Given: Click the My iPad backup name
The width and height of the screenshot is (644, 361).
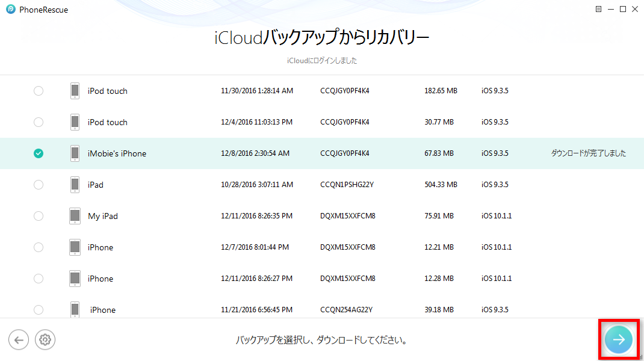Looking at the screenshot, I should point(103,216).
